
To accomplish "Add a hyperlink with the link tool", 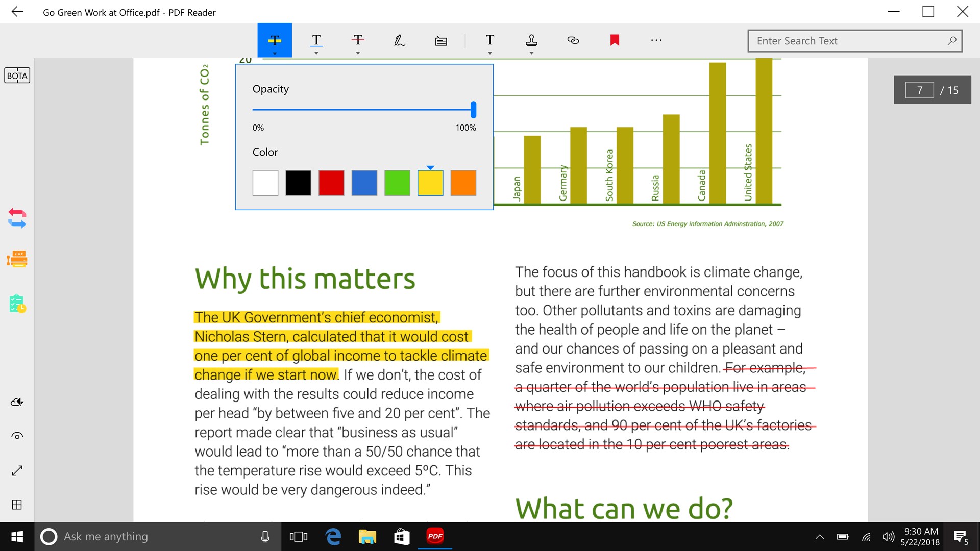I will point(573,40).
